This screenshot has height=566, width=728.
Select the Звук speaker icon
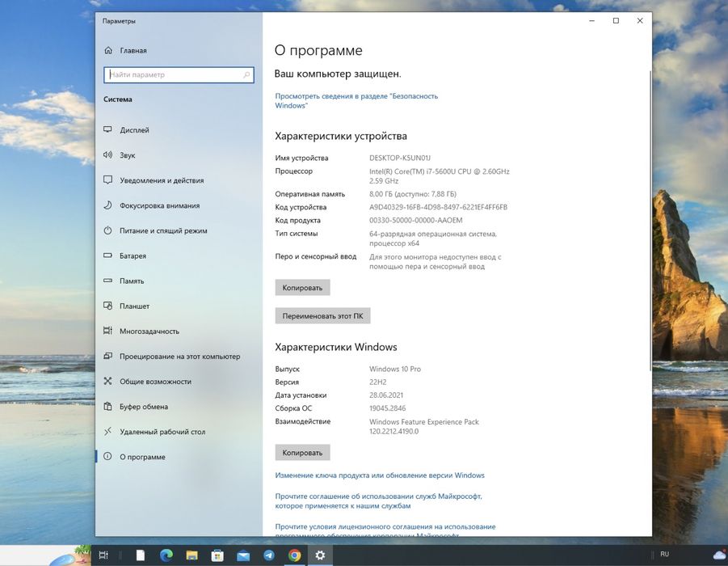click(x=107, y=154)
